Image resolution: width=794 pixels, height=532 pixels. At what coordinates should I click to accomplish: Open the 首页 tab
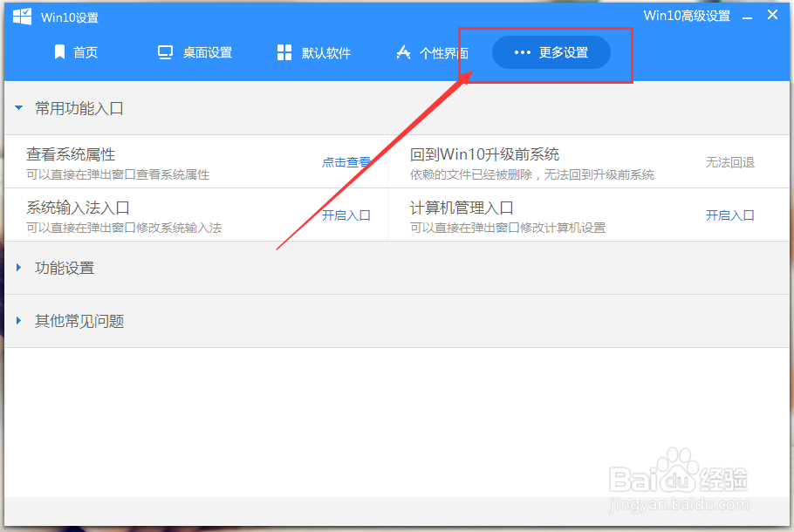pyautogui.click(x=76, y=52)
